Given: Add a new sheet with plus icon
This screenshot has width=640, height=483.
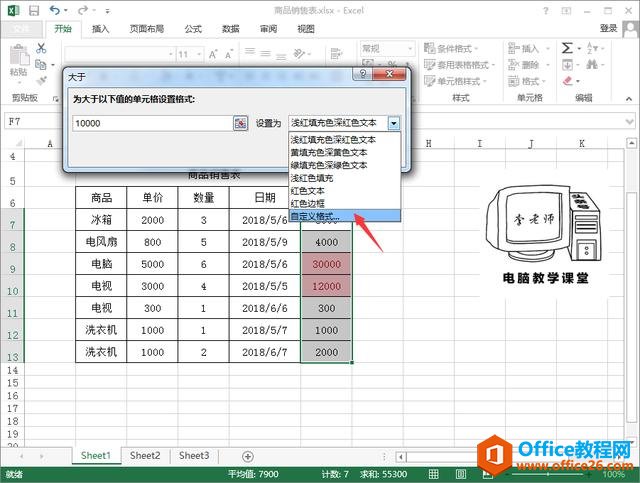Looking at the screenshot, I should (x=248, y=456).
